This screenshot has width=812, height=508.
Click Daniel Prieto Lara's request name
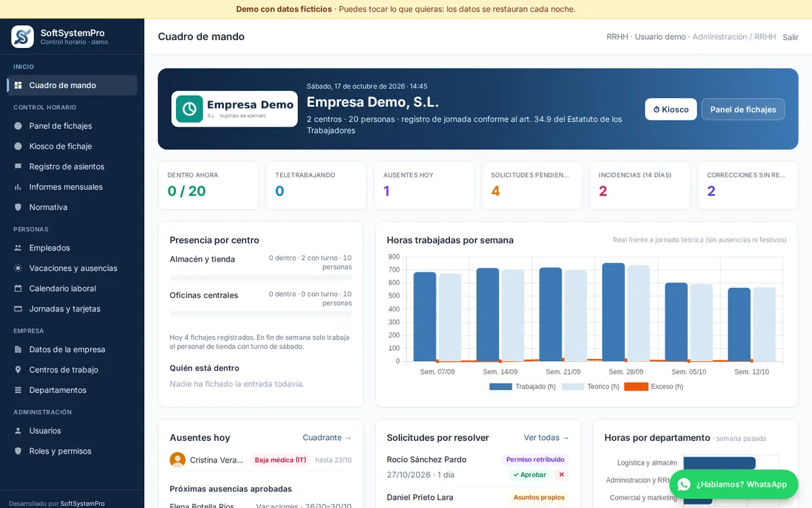click(420, 497)
